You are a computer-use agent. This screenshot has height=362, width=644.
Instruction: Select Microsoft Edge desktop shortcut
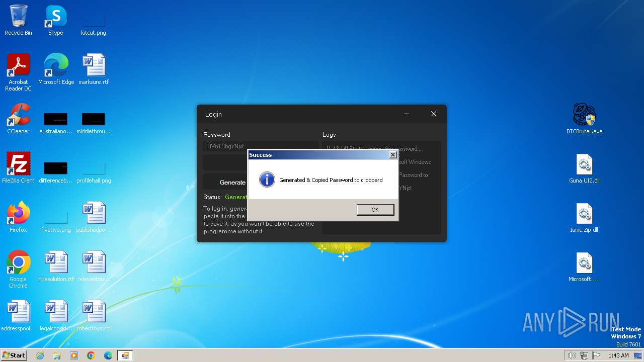tap(56, 69)
